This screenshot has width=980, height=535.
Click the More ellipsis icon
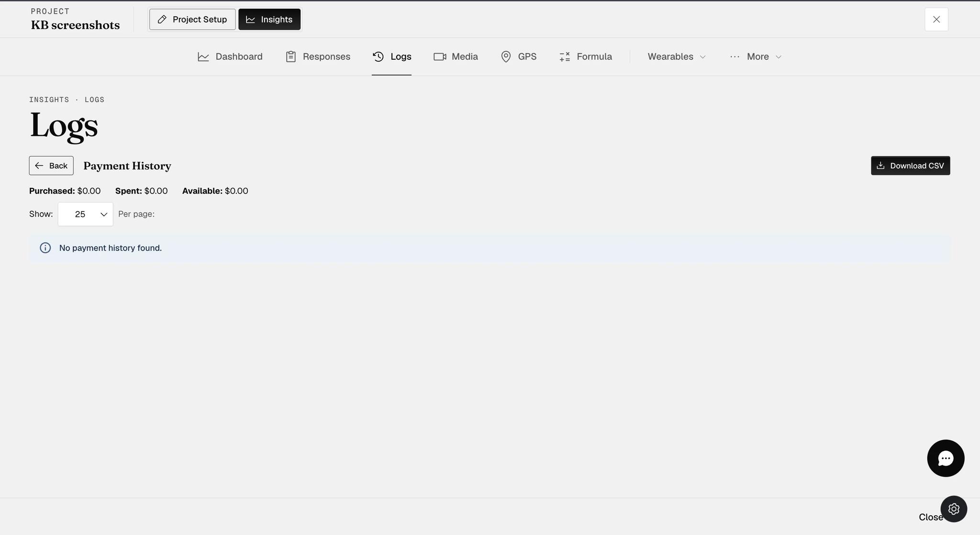click(x=735, y=56)
